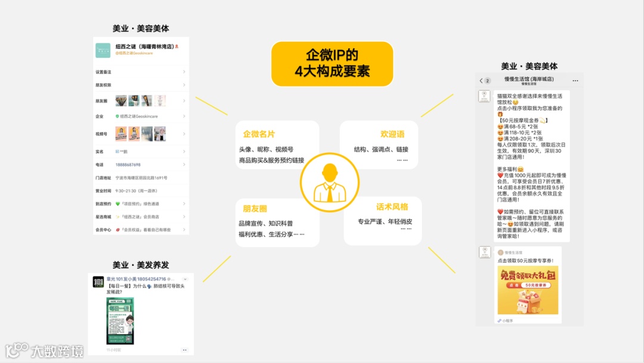This screenshot has height=363, width=644.
Task: Click the 点击领取50元按摩专享券 caption
Action: tap(525, 261)
